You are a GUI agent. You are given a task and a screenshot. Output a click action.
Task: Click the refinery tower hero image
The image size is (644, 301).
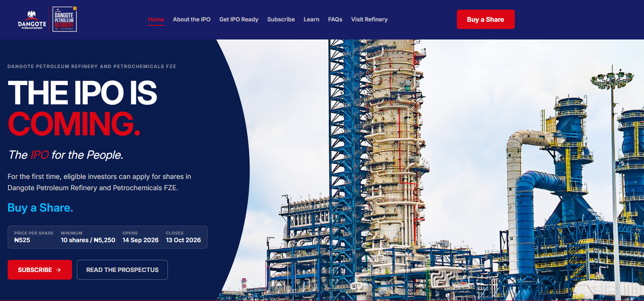tap(431, 170)
